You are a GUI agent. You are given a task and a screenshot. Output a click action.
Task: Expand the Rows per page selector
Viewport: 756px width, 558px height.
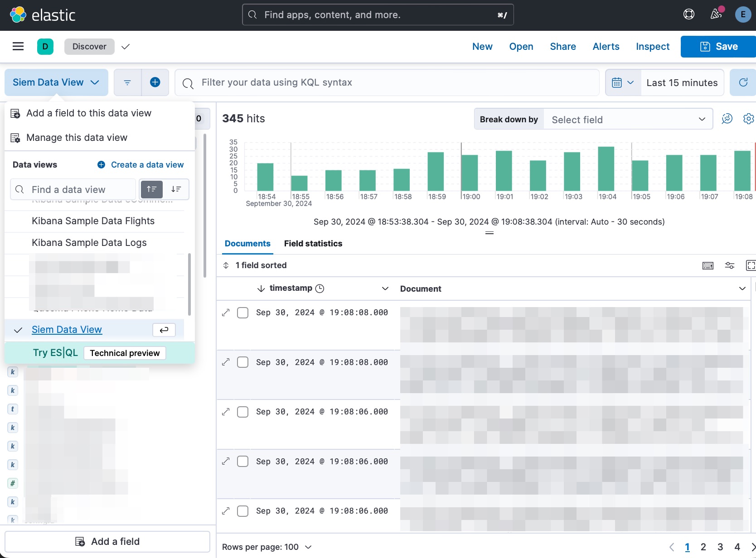pos(267,547)
